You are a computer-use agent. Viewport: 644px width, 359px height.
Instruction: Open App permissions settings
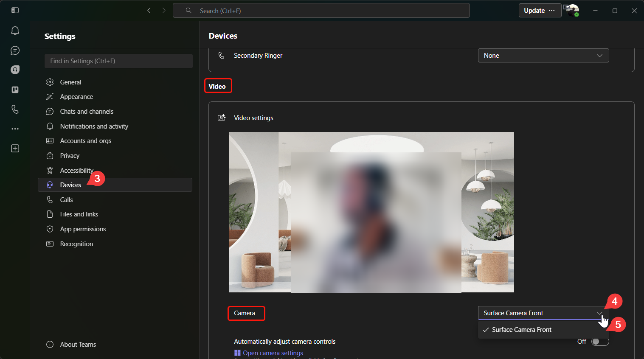pyautogui.click(x=115, y=229)
